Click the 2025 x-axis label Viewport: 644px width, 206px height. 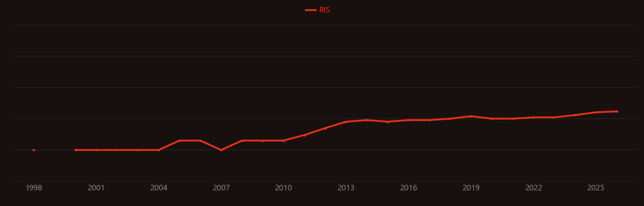596,188
